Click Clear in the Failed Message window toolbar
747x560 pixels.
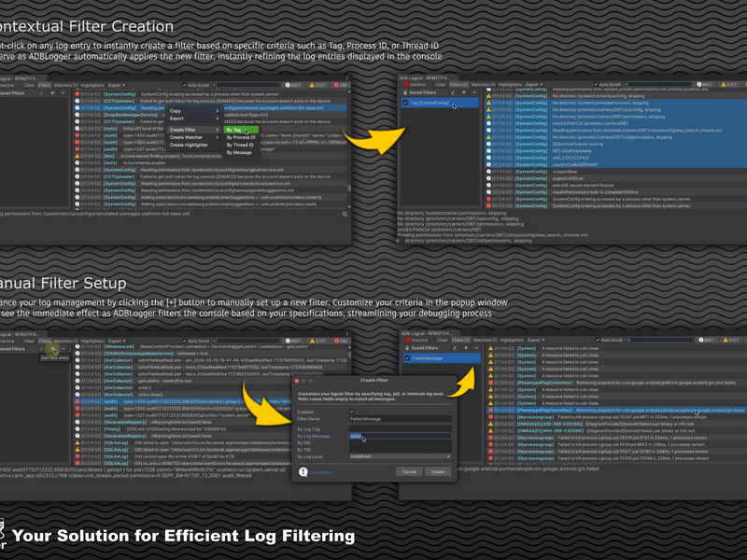(442, 340)
